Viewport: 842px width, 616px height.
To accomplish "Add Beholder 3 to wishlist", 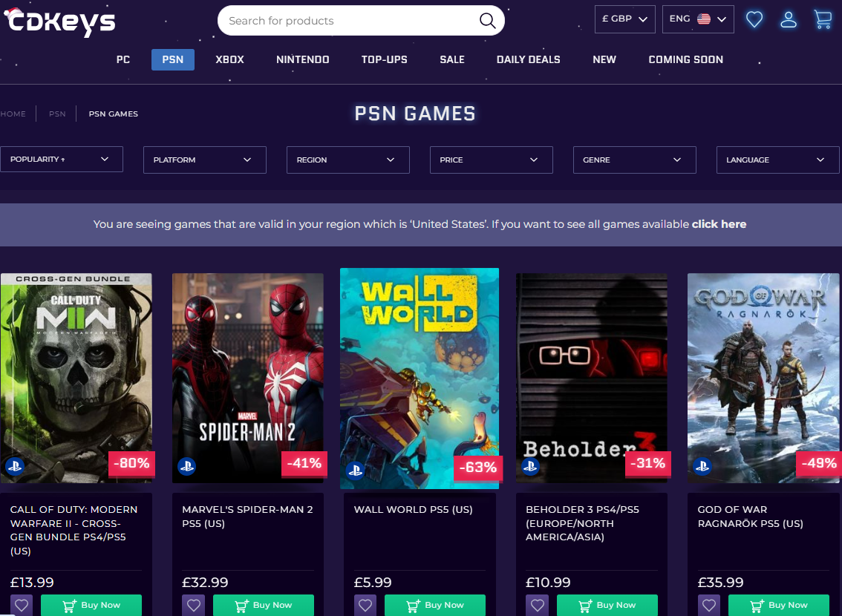I will (x=537, y=606).
